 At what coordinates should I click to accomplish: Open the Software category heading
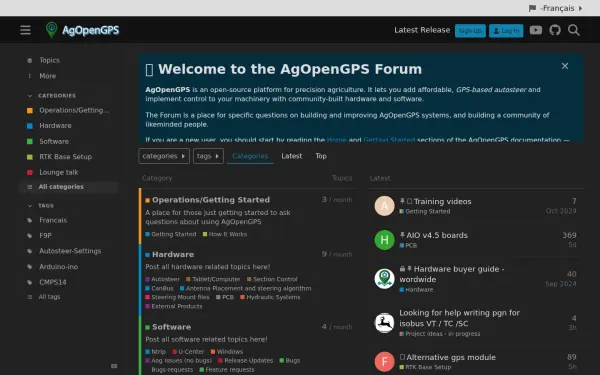click(x=171, y=327)
